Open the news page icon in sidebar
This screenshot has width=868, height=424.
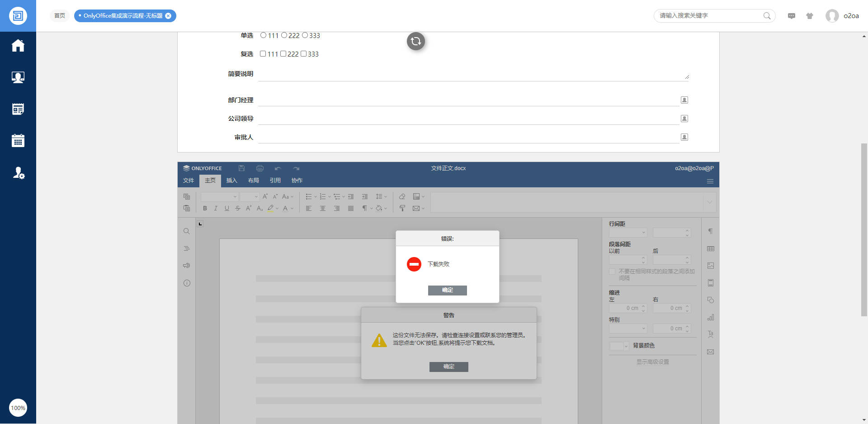pyautogui.click(x=18, y=109)
